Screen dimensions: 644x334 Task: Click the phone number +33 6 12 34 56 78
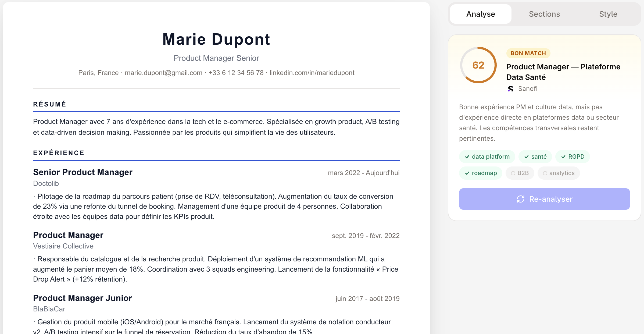tap(236, 73)
